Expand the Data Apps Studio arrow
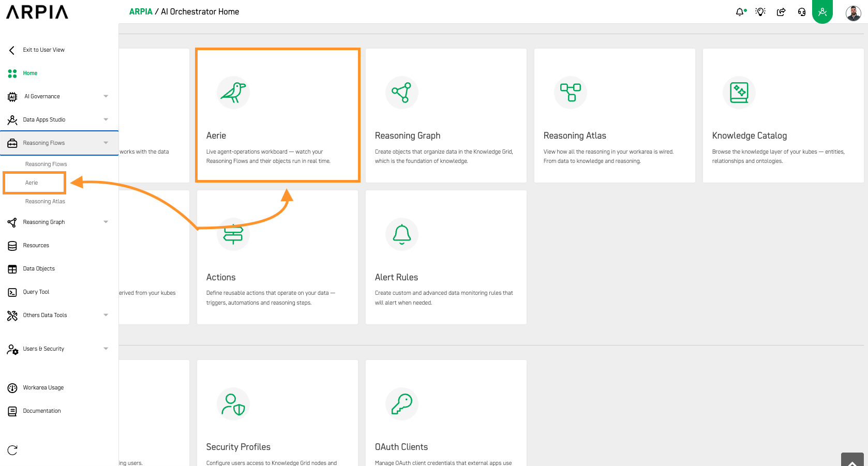This screenshot has width=868, height=466. [x=106, y=119]
